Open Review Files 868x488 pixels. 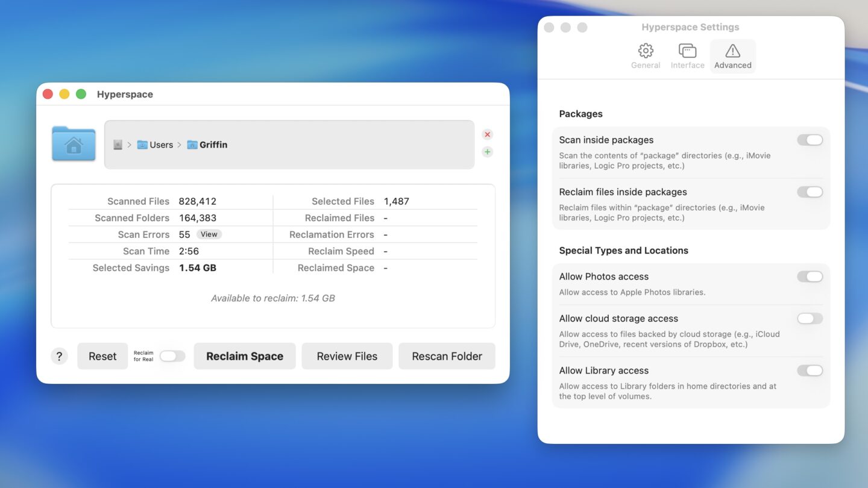click(347, 356)
